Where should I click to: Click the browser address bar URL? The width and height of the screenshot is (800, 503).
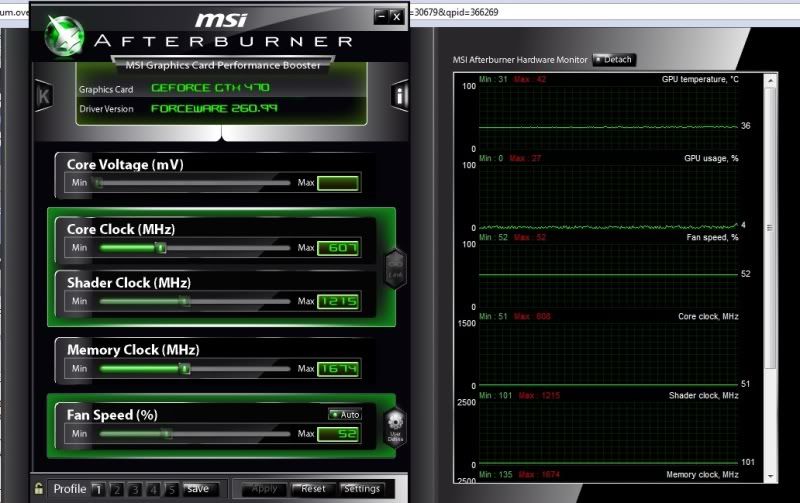(x=454, y=12)
